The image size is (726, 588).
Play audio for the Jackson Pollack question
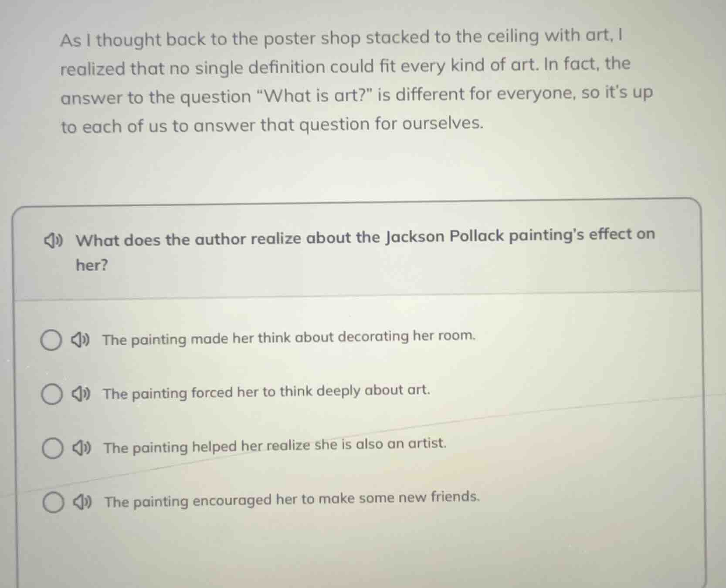(54, 240)
